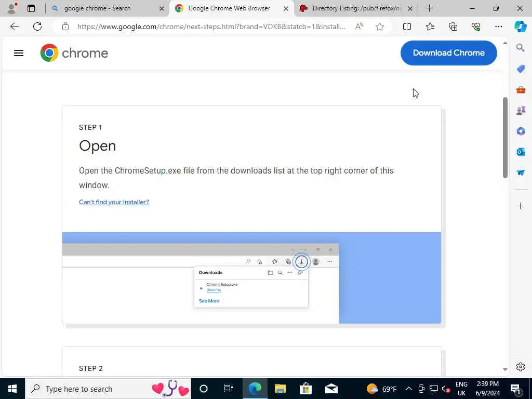Open Mail app from taskbar
Viewport: 532px width, 399px height.
point(331,389)
